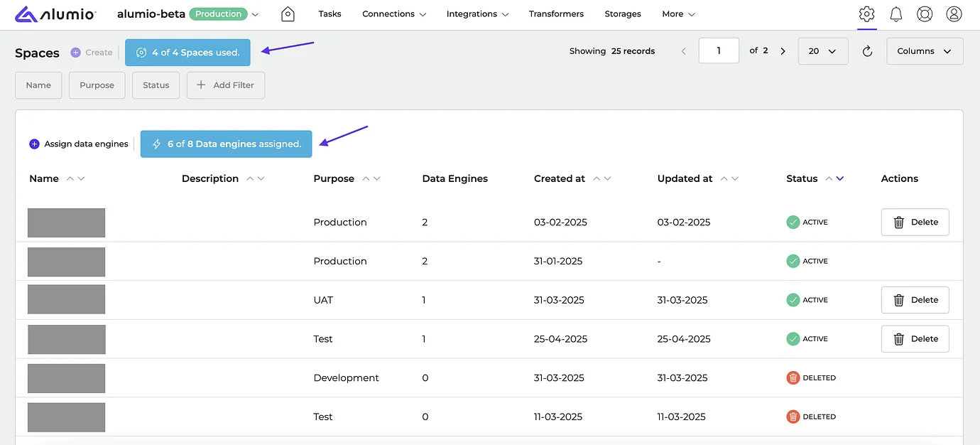
Task: Click the Spaces page title
Action: tap(37, 53)
